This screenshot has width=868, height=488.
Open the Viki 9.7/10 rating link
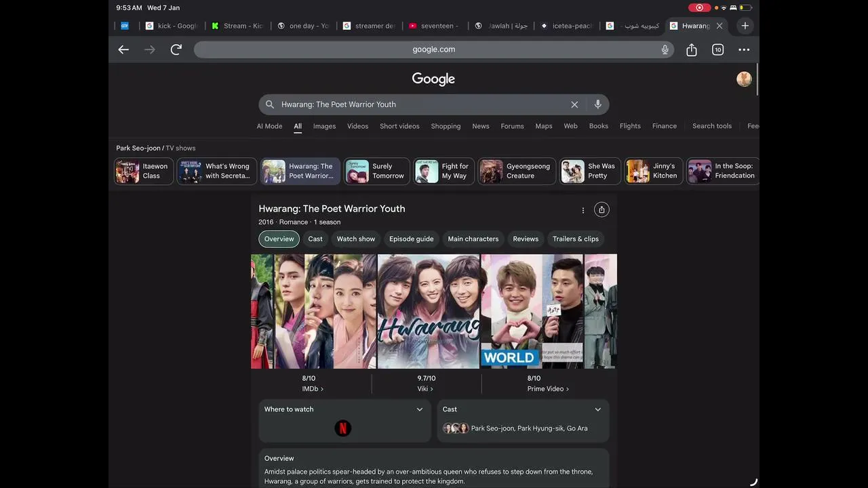pyautogui.click(x=426, y=384)
